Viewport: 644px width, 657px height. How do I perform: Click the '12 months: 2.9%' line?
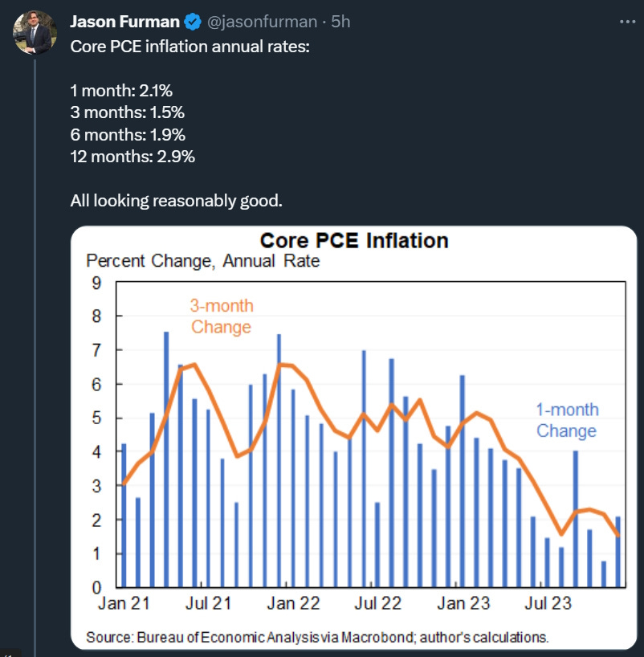click(x=132, y=157)
